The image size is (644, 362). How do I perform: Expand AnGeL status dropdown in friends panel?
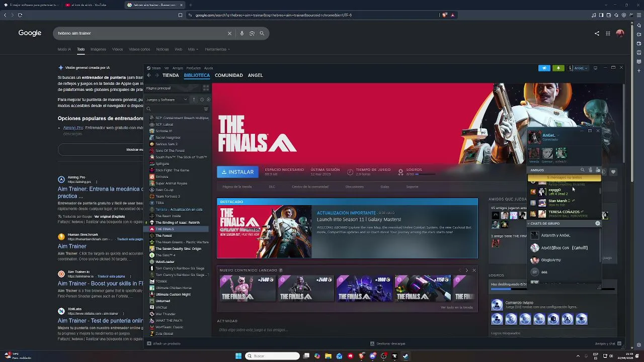[x=558, y=135]
